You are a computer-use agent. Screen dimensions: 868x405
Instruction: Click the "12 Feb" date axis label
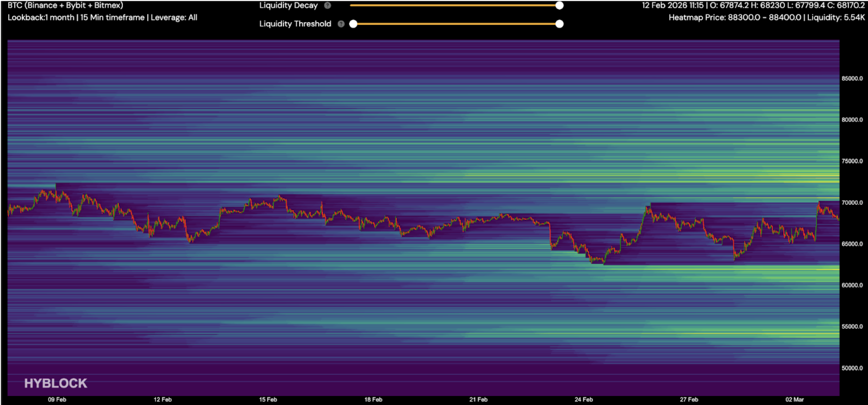click(163, 399)
